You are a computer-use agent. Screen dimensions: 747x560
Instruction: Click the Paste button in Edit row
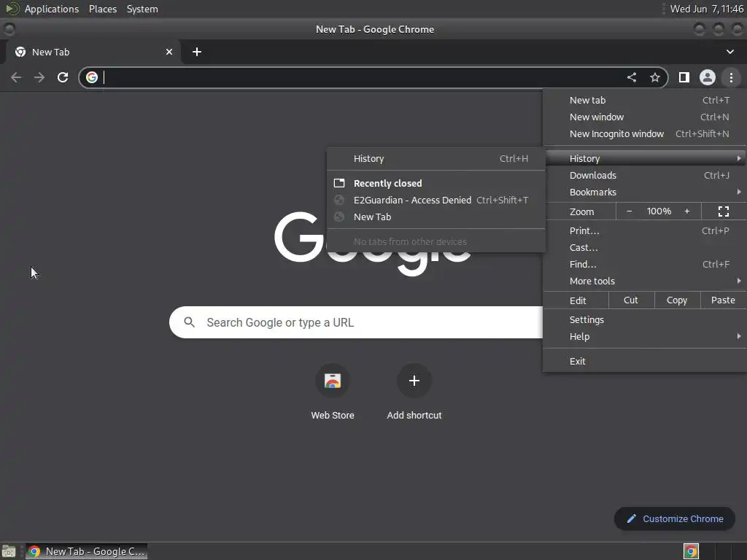coord(723,300)
